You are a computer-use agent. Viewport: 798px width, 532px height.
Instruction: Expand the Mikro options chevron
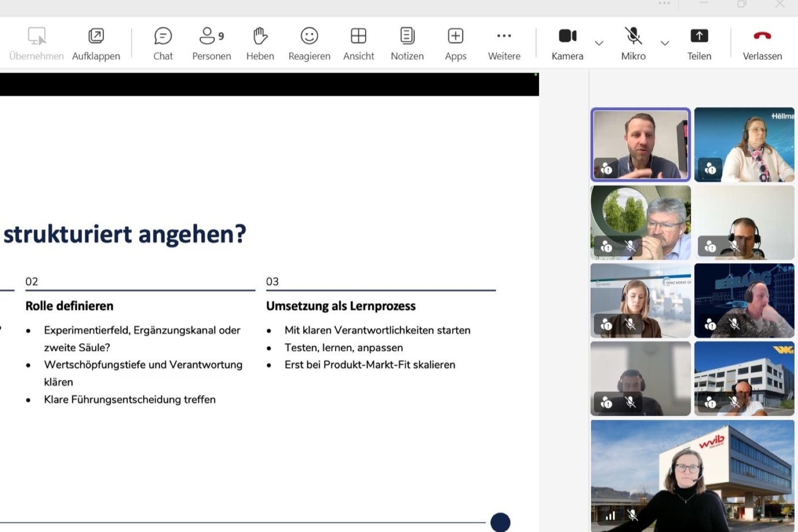(x=665, y=43)
